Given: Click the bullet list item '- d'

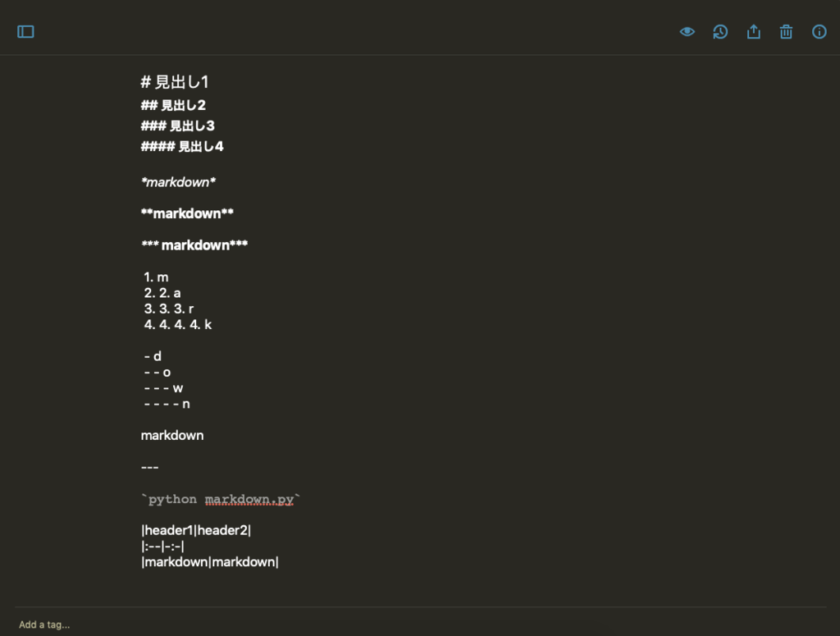Looking at the screenshot, I should coord(153,356).
